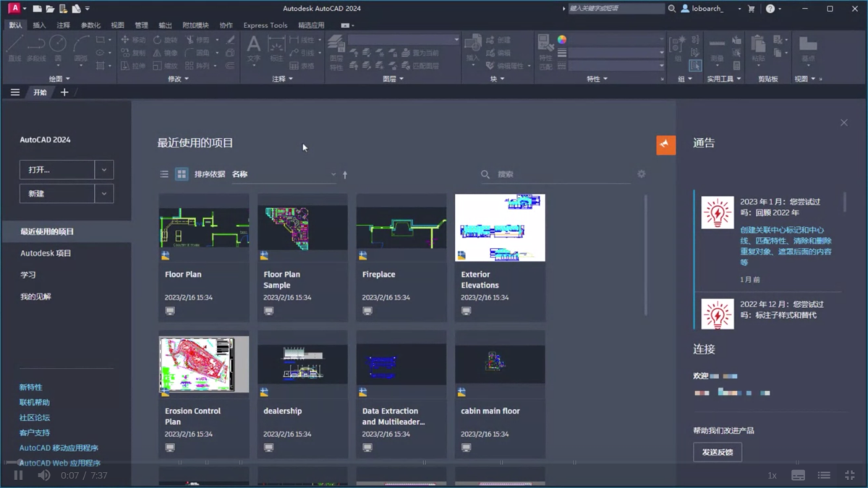Click the 打开... button
This screenshot has height=488, width=868.
(x=57, y=170)
